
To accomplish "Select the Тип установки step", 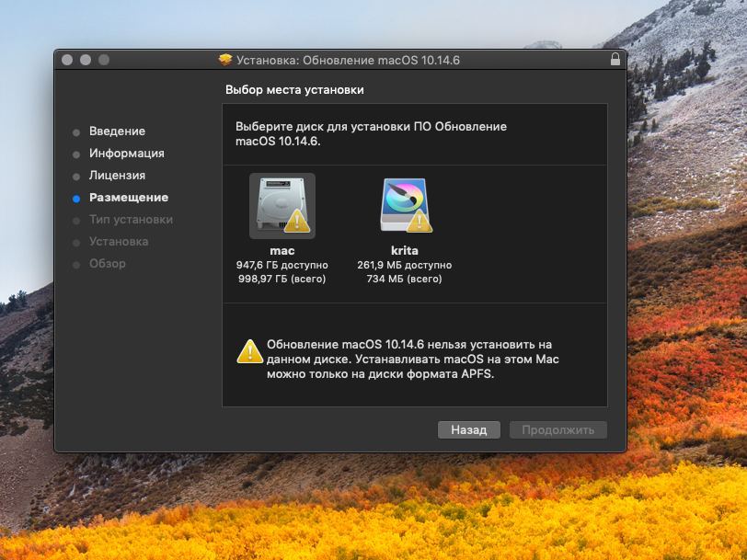I will coord(131,220).
